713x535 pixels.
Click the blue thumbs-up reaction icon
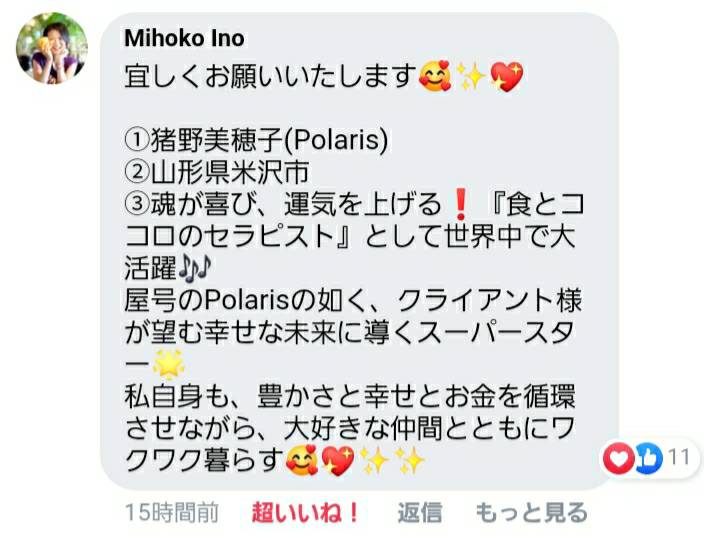pos(648,458)
